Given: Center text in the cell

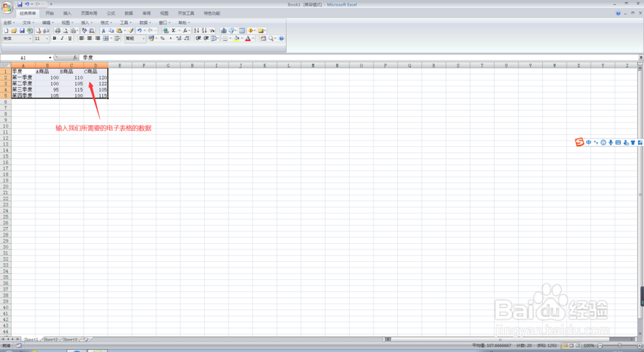Looking at the screenshot, I should (x=90, y=38).
